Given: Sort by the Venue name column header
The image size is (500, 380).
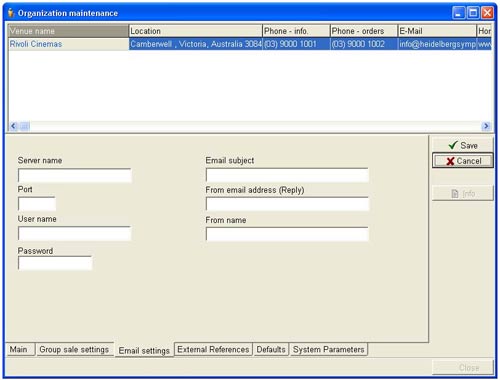Looking at the screenshot, I should point(68,31).
